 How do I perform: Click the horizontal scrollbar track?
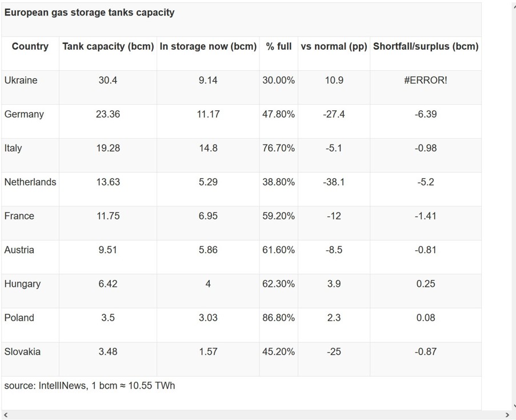(256, 415)
